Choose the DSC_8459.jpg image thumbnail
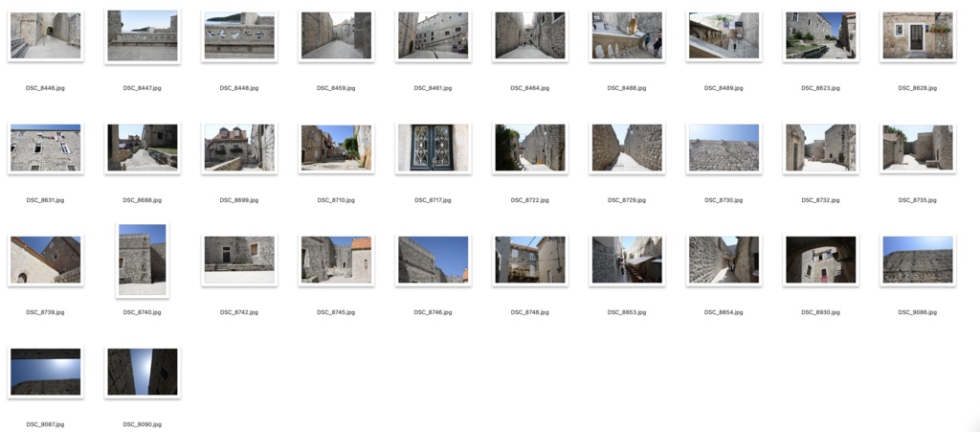Viewport: 980px width, 432px height. point(336,35)
